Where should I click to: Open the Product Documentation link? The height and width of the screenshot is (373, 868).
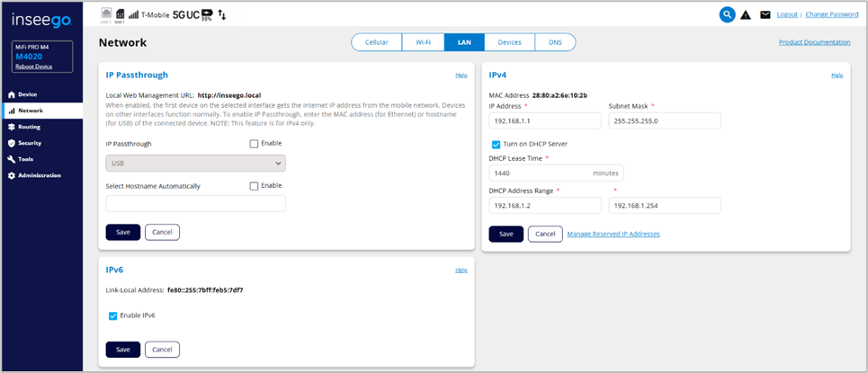pos(814,42)
